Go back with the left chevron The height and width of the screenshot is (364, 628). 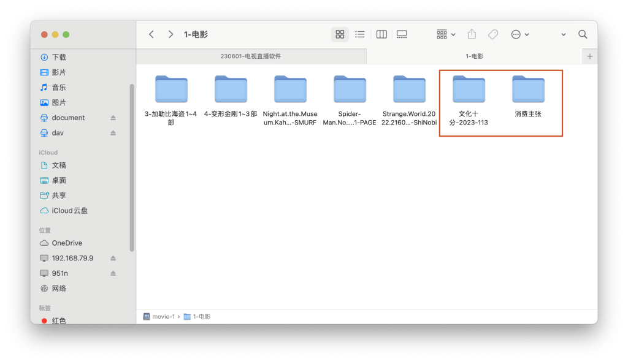point(151,34)
